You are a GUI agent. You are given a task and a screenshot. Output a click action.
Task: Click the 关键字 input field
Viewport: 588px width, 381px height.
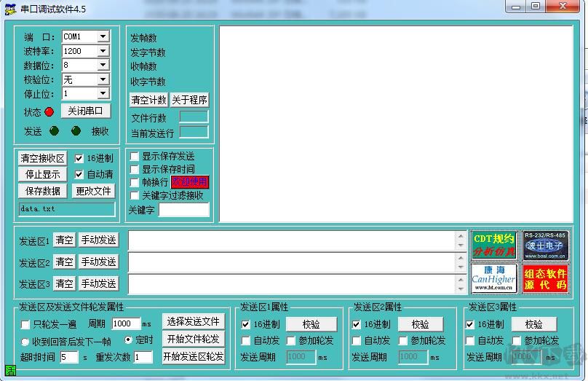(183, 210)
